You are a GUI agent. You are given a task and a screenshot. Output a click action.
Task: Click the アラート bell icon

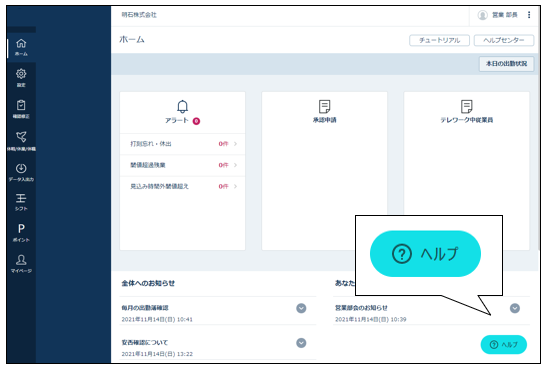pyautogui.click(x=182, y=106)
